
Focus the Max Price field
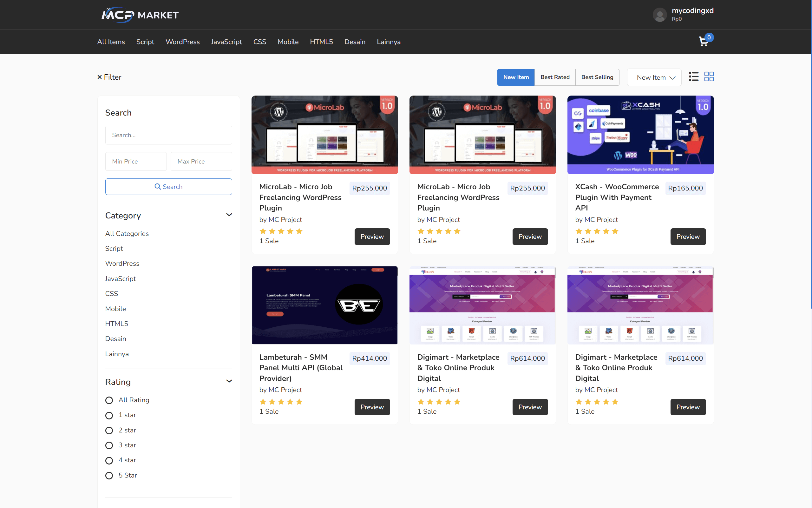[201, 161]
